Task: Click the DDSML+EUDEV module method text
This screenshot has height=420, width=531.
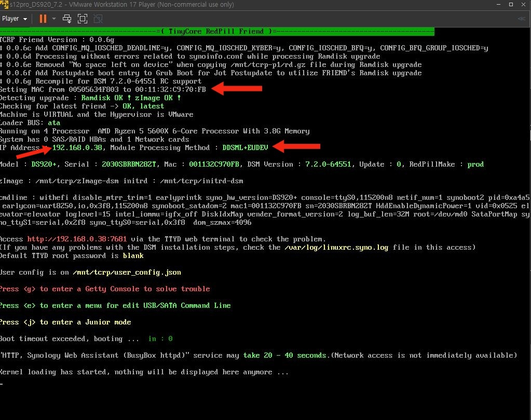Action: (245, 148)
